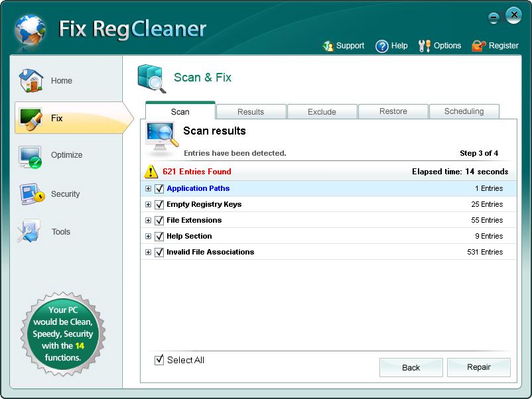Screen dimensions: 532x399
Task: Expand the Empty Registry Keys entry
Action: (x=148, y=205)
